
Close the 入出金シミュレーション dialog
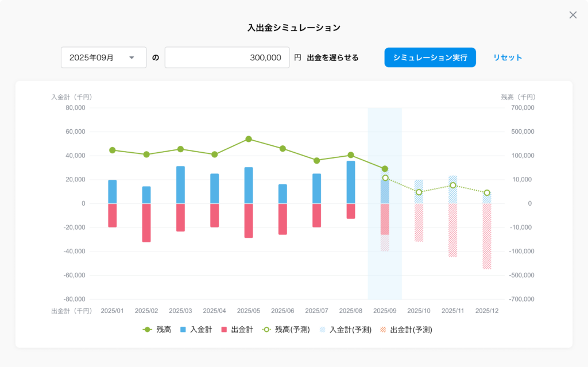[x=572, y=15]
